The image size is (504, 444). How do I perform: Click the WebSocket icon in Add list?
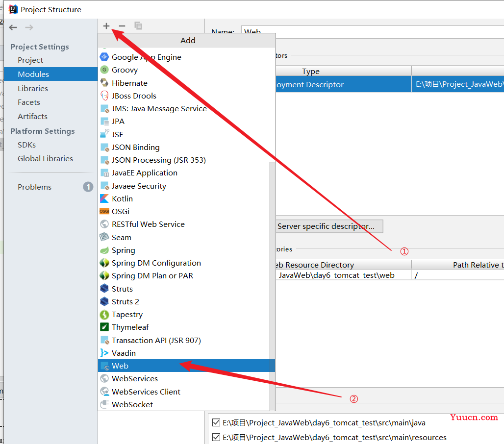104,404
